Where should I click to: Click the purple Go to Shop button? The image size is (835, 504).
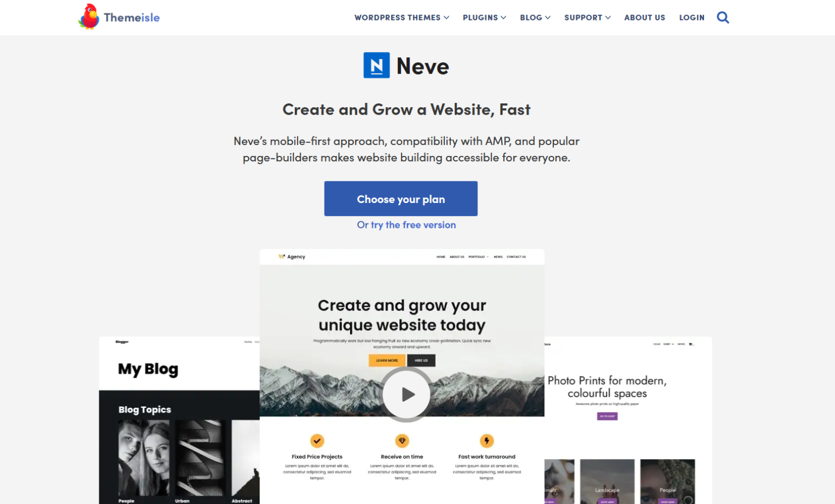[607, 416]
